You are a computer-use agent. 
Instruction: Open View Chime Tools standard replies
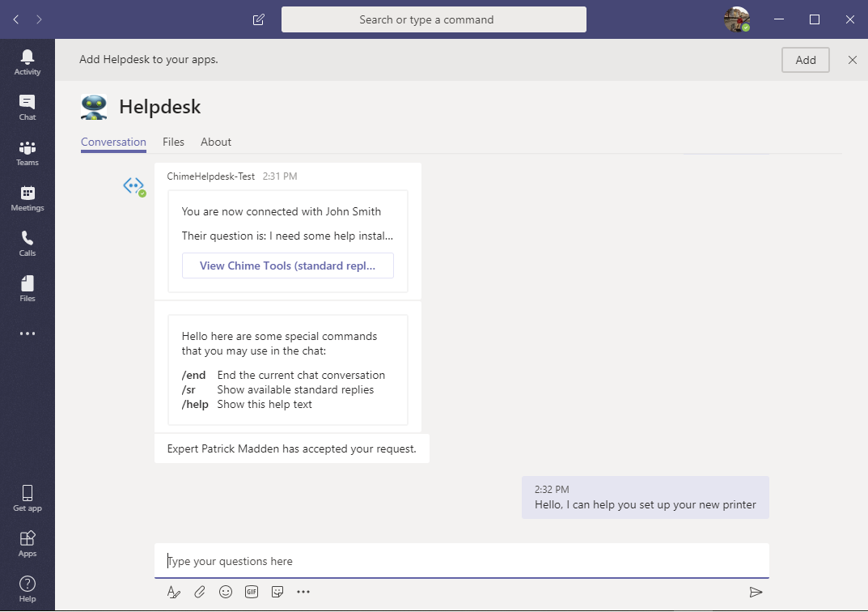288,266
